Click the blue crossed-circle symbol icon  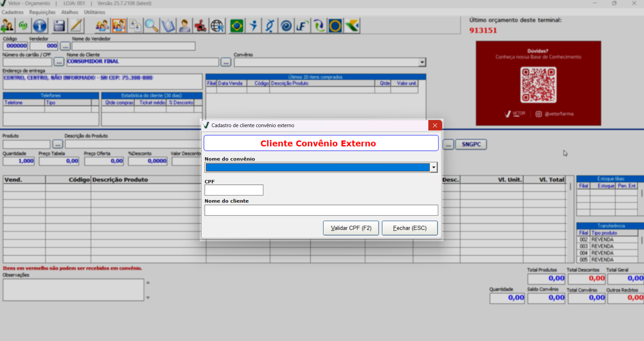point(270,26)
